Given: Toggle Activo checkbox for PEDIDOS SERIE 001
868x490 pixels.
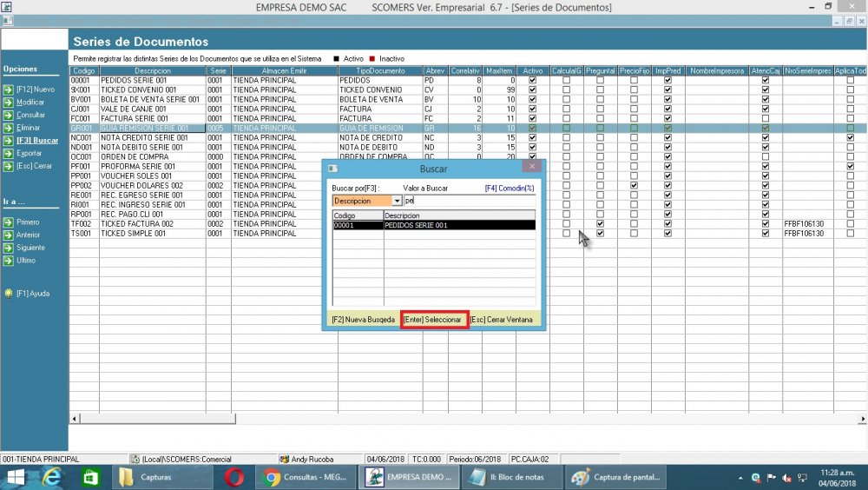Looking at the screenshot, I should 533,81.
